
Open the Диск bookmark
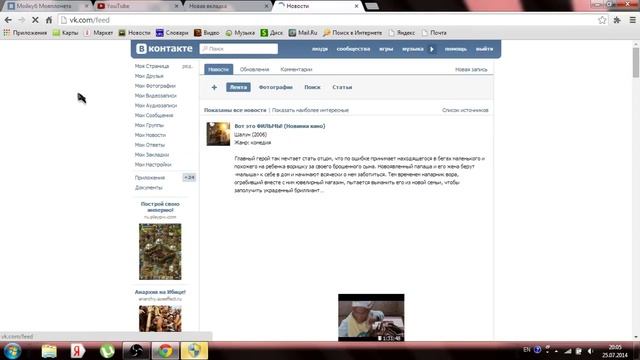tap(271, 33)
